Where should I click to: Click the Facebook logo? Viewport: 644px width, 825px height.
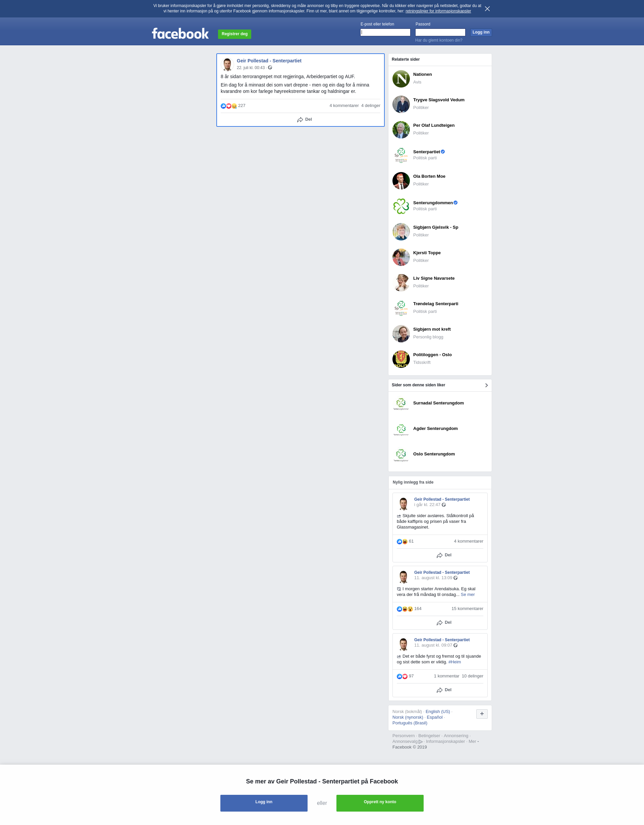[x=180, y=34]
